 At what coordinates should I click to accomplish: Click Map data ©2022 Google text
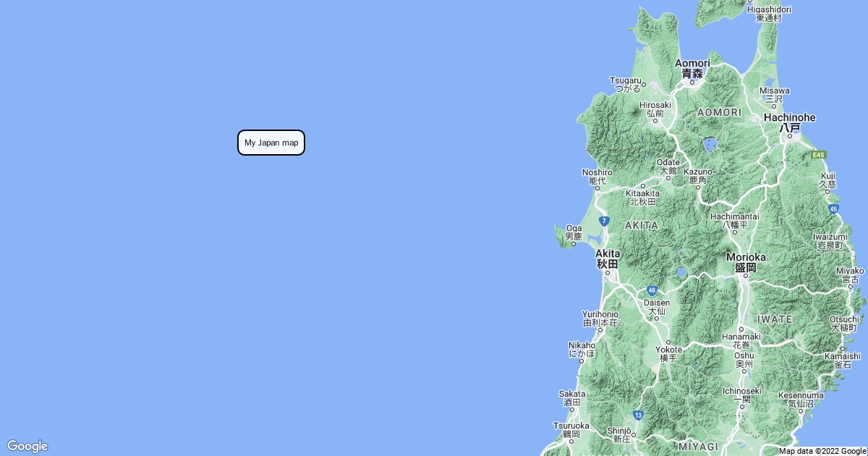click(822, 451)
